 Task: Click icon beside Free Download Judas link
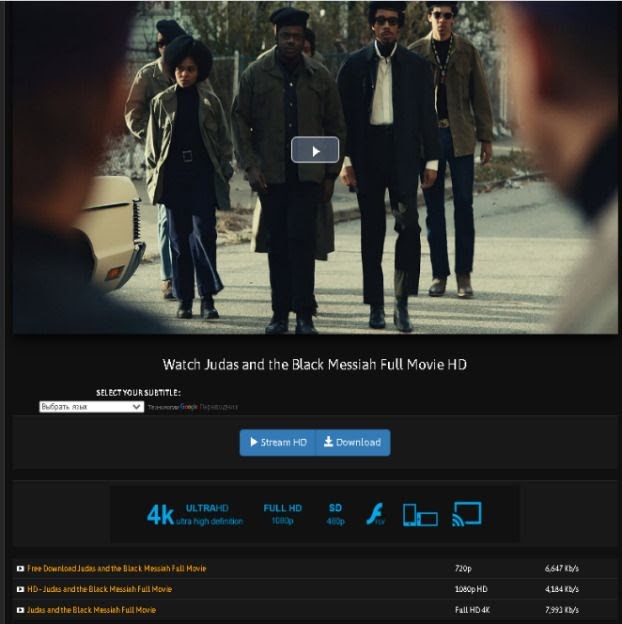point(20,568)
